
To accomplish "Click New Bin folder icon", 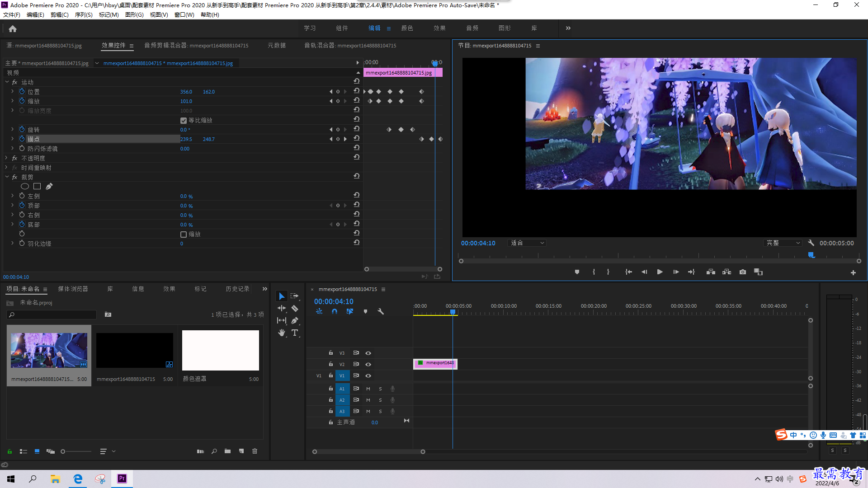I will pyautogui.click(x=227, y=451).
